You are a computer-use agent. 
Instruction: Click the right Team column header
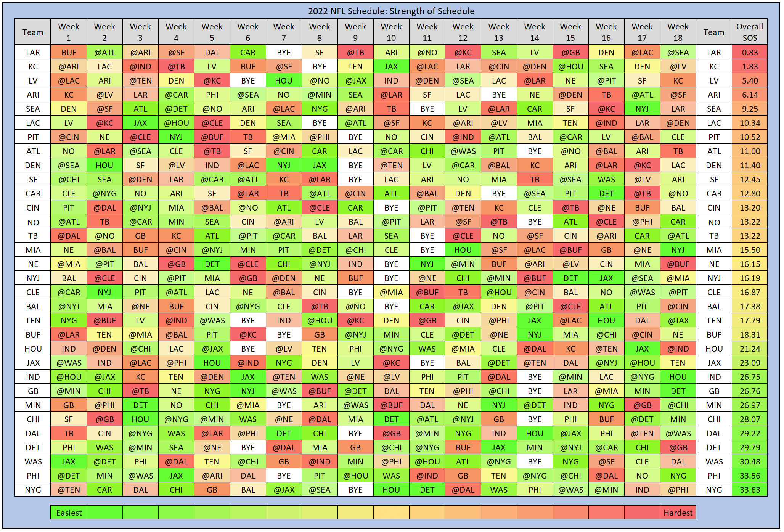coord(714,32)
